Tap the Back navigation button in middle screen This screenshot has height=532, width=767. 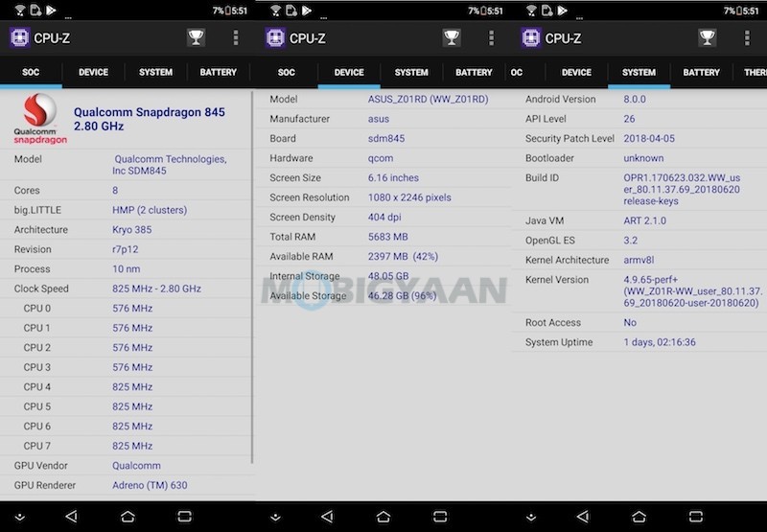(x=327, y=517)
